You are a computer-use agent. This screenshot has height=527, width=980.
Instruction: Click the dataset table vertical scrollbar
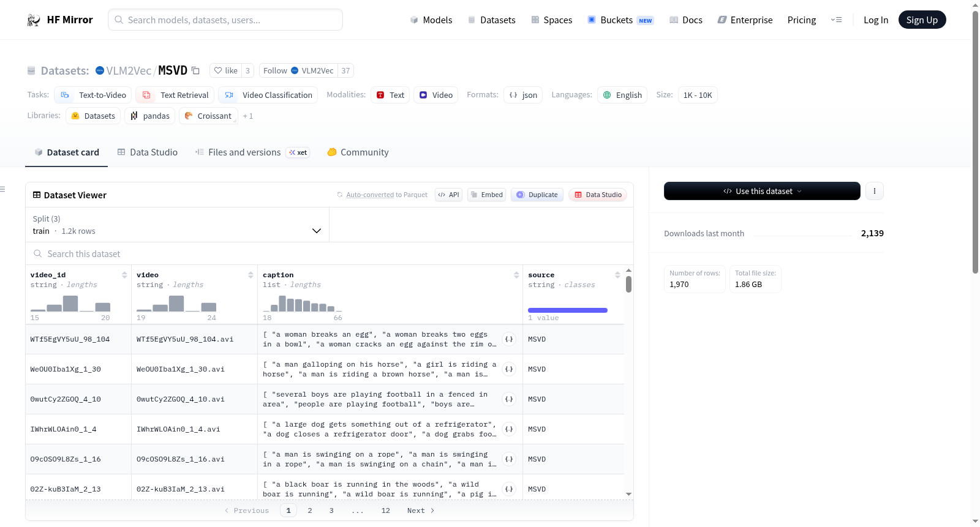[628, 284]
